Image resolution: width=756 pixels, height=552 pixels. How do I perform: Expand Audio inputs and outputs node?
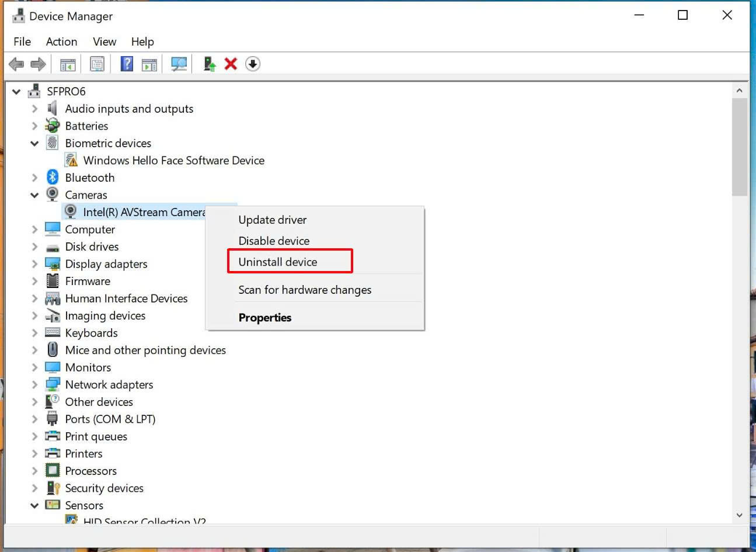34,109
